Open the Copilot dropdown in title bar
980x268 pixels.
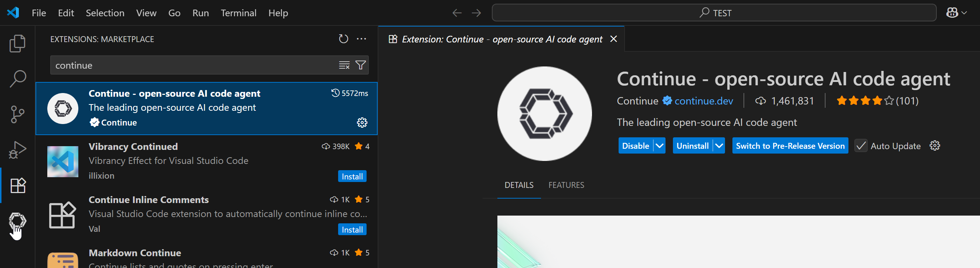[956, 13]
